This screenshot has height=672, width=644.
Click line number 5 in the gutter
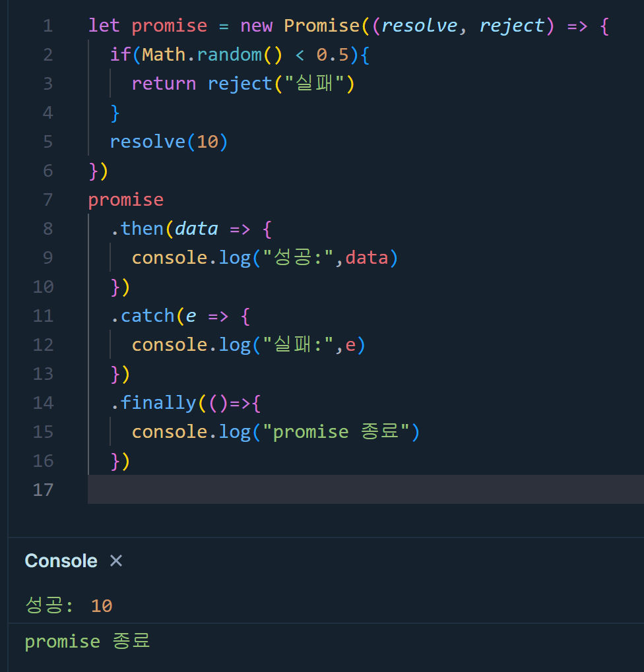48,142
